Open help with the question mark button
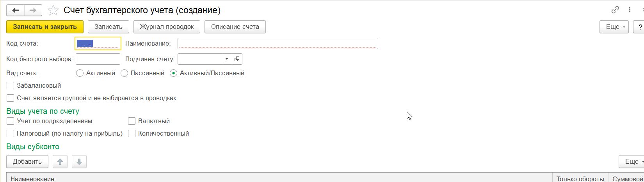 (640, 27)
